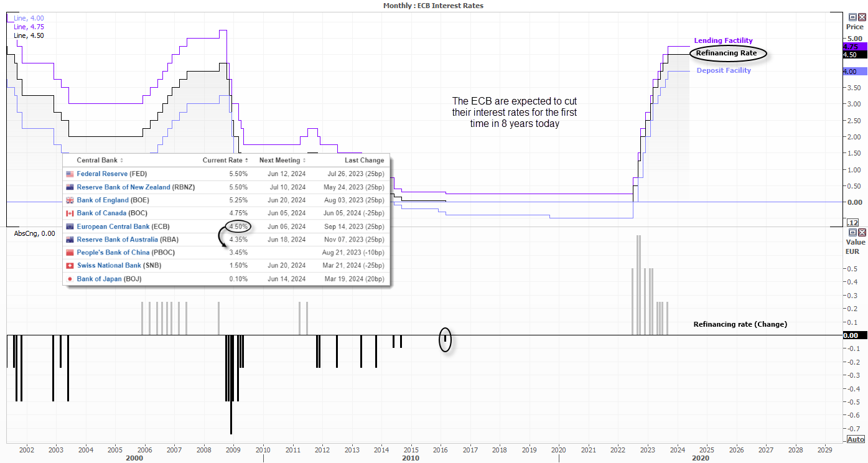Click the 'Line, 4.75' legend entry
868x463 pixels.
click(29, 27)
